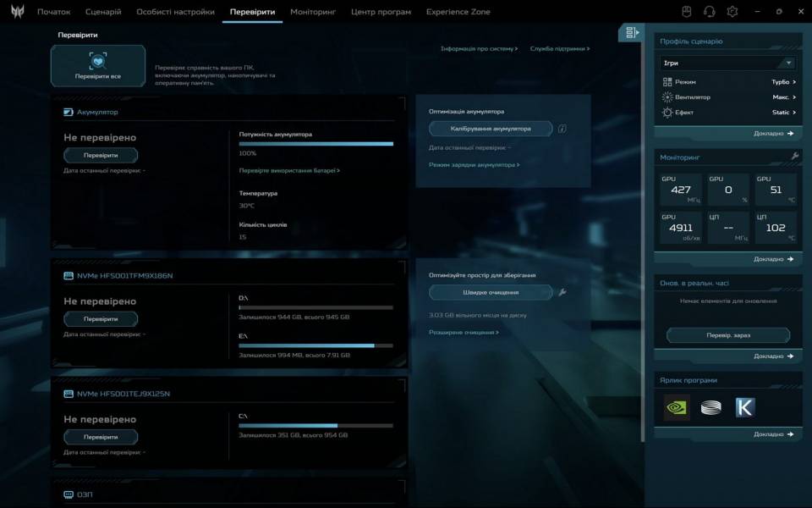Screen dimensions: 812x508
Task: Click wrench icon in Моніторинг panel
Action: (x=794, y=157)
